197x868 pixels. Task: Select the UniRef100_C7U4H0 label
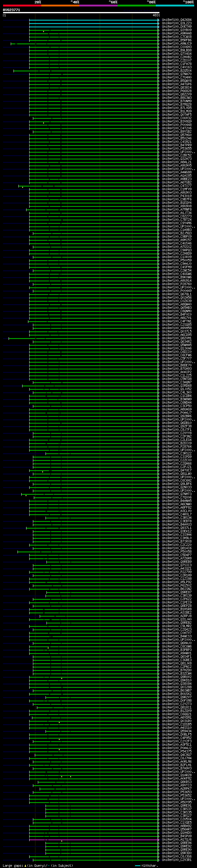(177, 78)
